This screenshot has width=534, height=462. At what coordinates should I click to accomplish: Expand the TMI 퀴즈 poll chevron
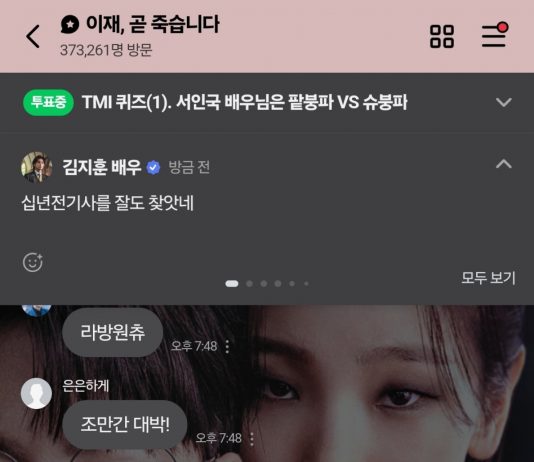pyautogui.click(x=504, y=102)
